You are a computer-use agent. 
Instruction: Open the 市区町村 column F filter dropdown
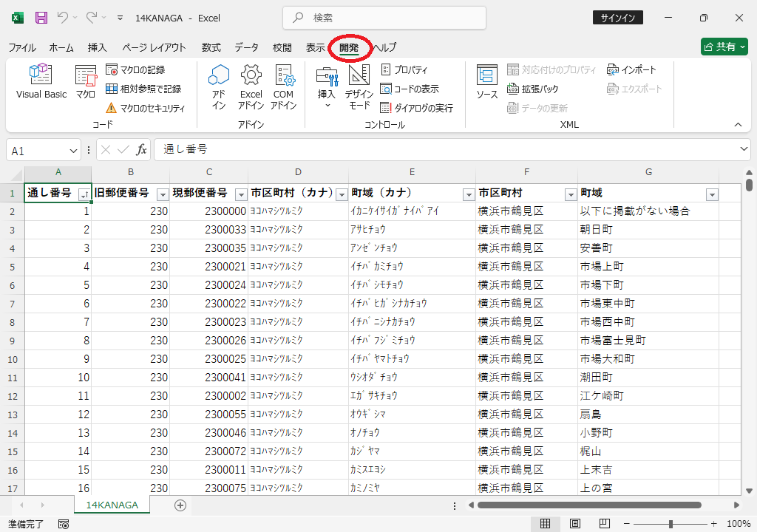coord(571,194)
